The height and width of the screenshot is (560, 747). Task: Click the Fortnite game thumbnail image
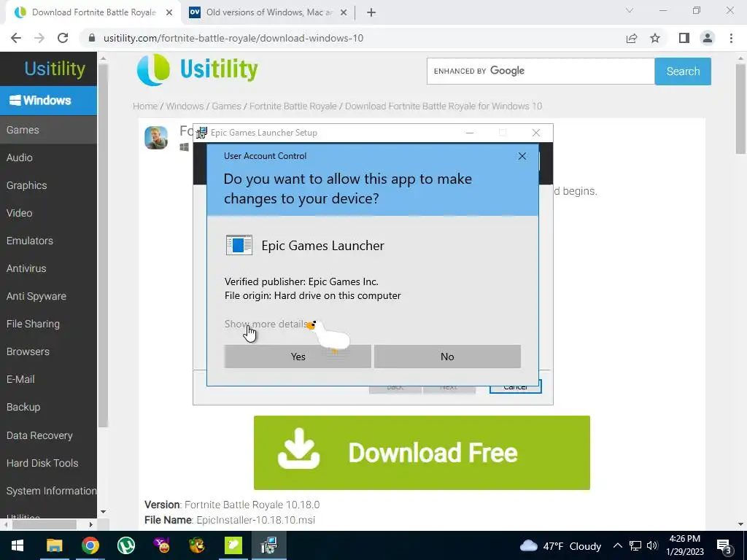[x=156, y=138]
